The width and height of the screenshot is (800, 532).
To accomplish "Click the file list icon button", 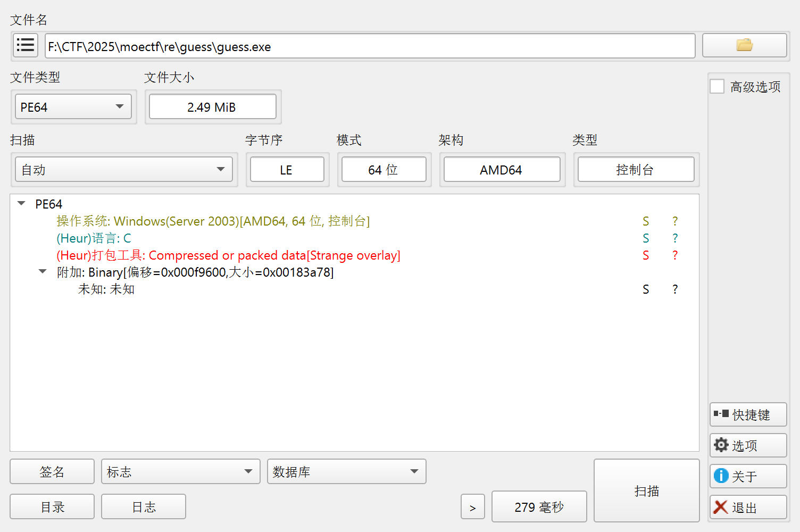I will pyautogui.click(x=25, y=45).
